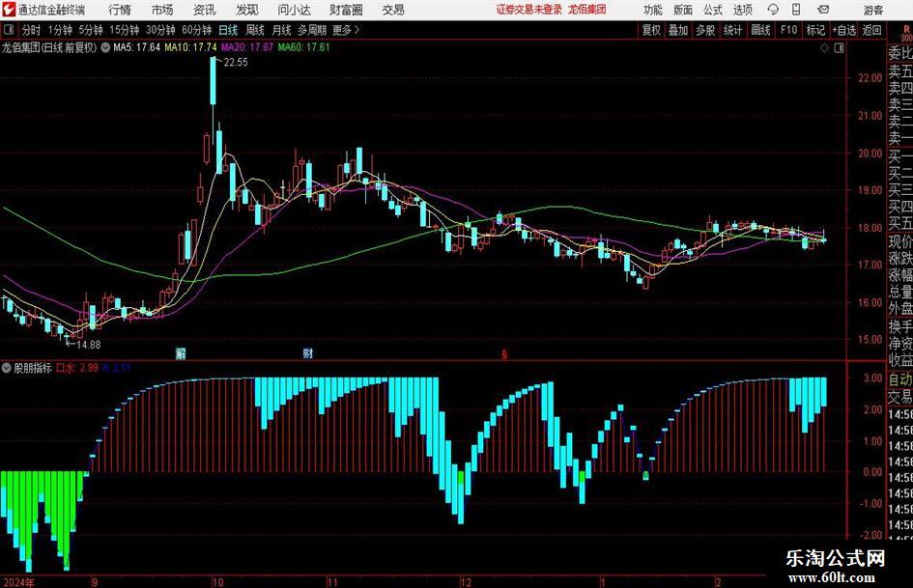Screen dimensions: 913x588
Task: Open the 功能 menu
Action: [x=653, y=10]
